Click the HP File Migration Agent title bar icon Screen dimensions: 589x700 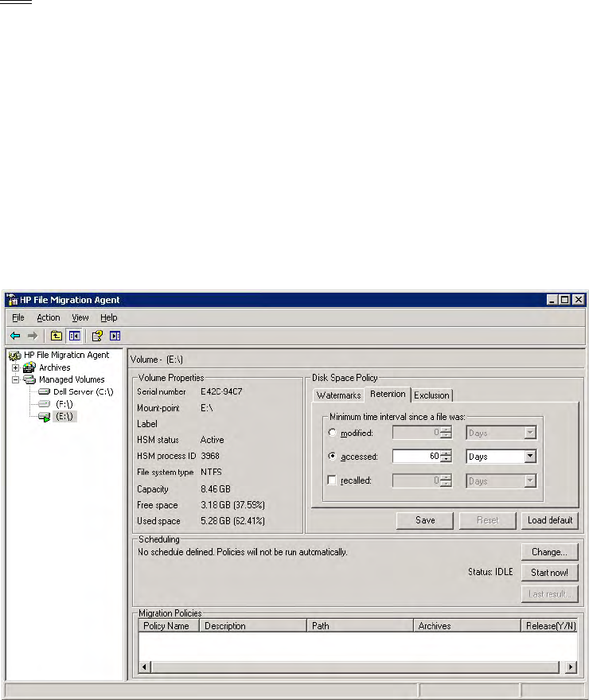[x=12, y=300]
